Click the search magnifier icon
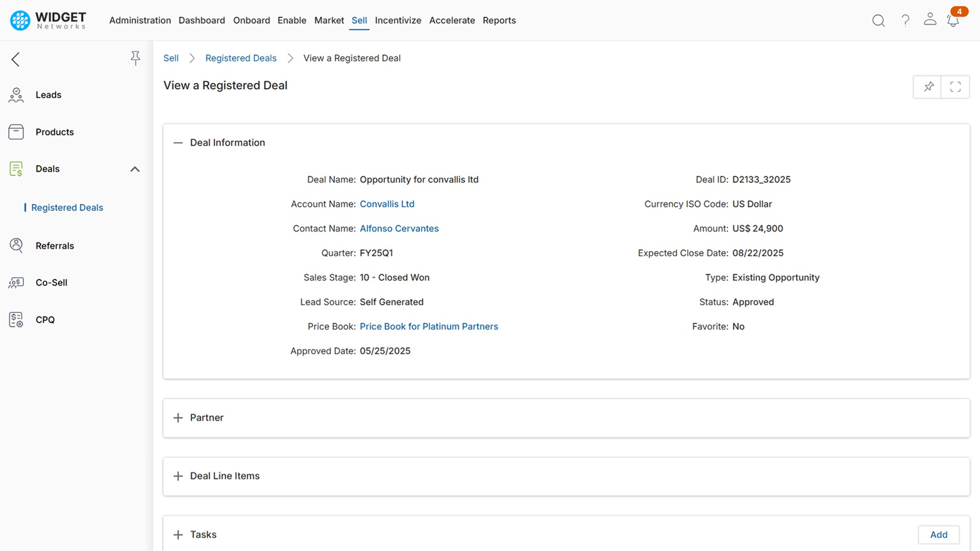980x551 pixels. [878, 20]
